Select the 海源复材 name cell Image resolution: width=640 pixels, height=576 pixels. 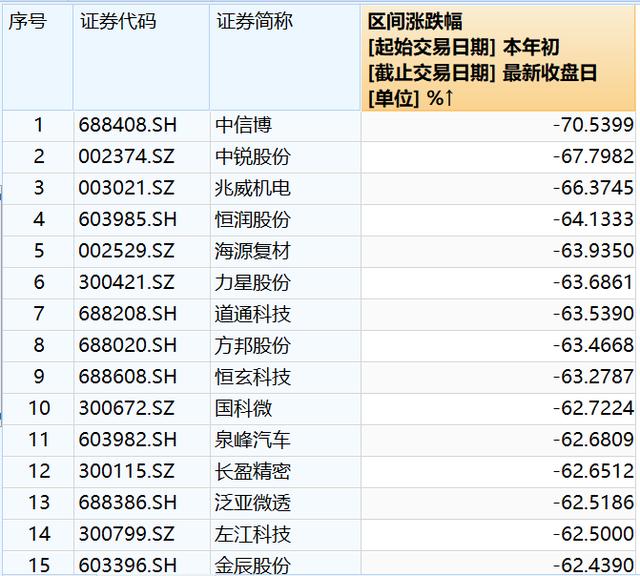tap(286, 251)
